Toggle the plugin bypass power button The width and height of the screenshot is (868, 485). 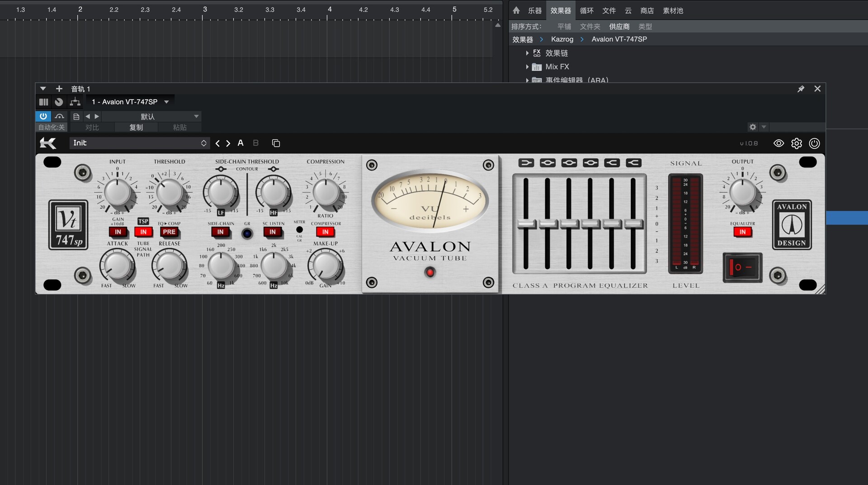pyautogui.click(x=43, y=116)
